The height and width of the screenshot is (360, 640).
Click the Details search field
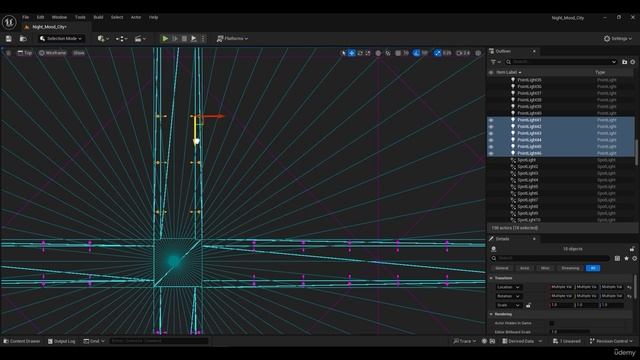[550, 258]
